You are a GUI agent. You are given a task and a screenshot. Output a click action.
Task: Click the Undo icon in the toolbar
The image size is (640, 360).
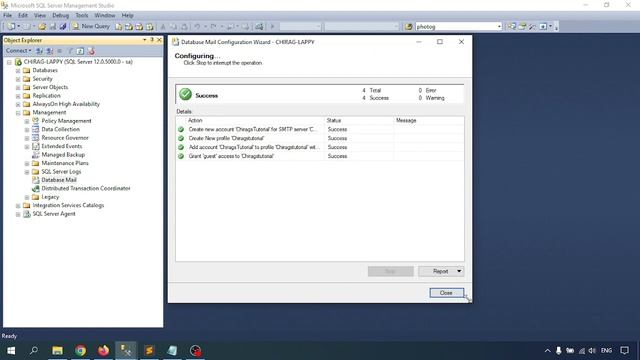[x=197, y=27]
